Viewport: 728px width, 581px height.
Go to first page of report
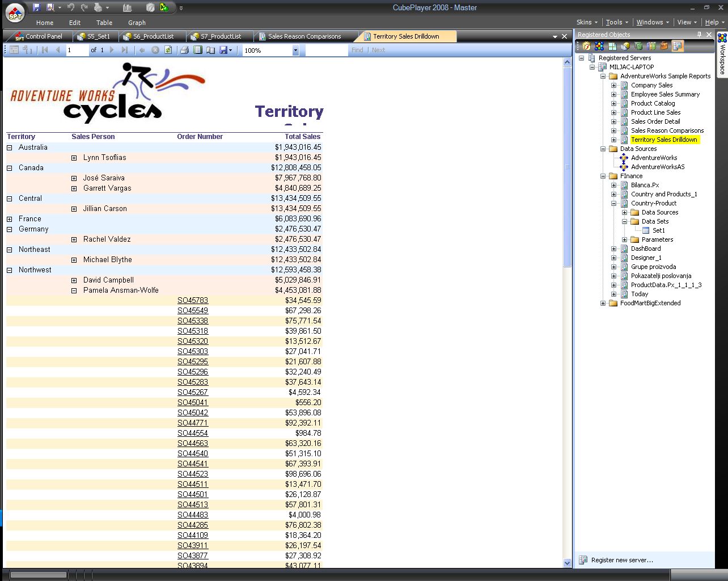click(45, 50)
